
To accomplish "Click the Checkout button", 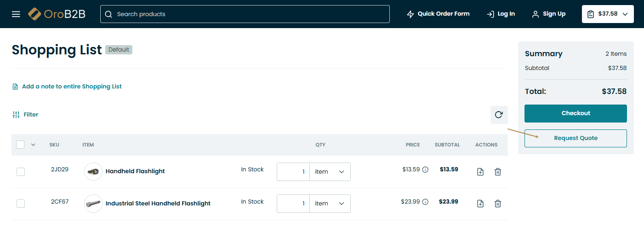I will tap(576, 113).
